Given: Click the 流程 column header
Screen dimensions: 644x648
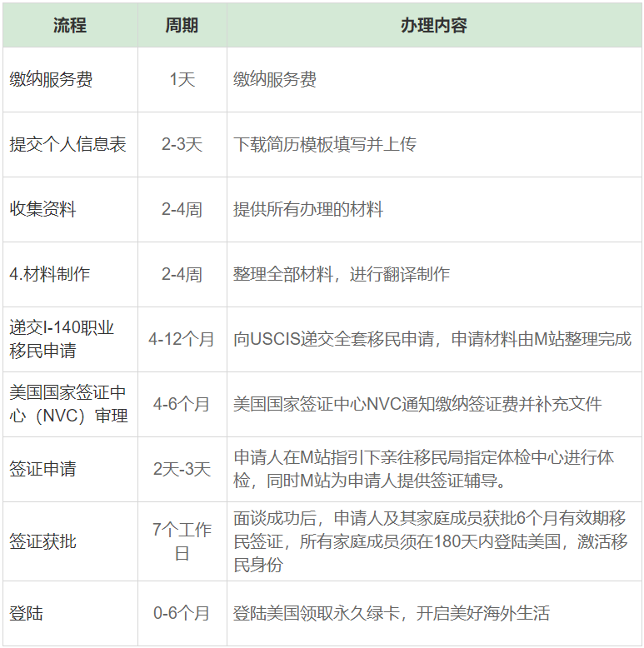Looking at the screenshot, I should [x=70, y=25].
